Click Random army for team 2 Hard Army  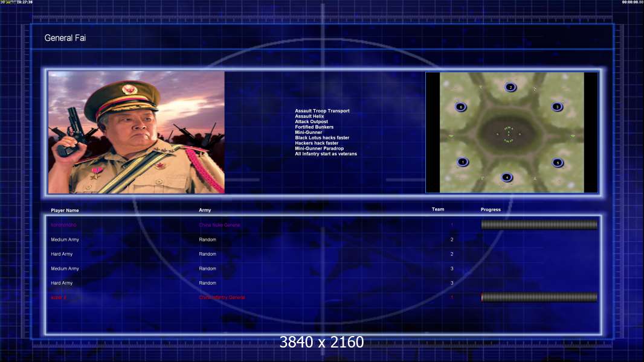[207, 254]
